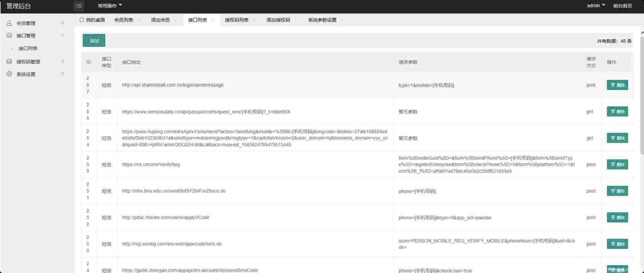This screenshot has height=273, width=644.
Task: Click the shareinstall.com/login/sendmessage URL cell
Action: click(x=173, y=85)
